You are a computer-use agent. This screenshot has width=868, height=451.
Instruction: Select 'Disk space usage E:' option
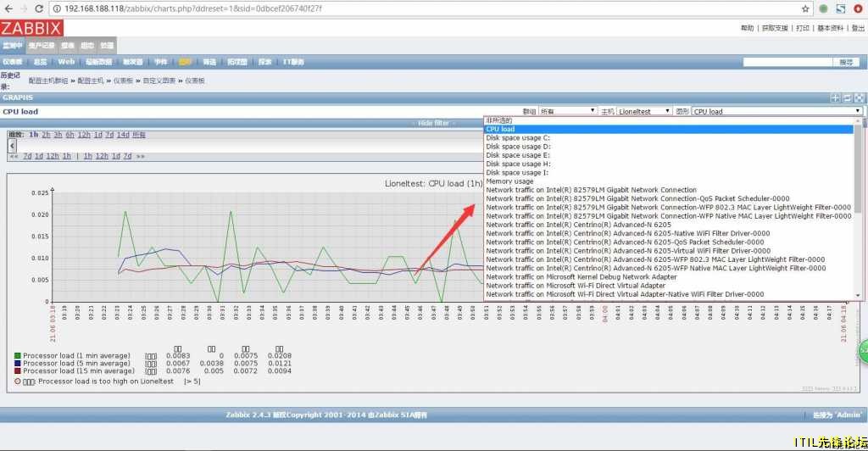tap(669, 155)
